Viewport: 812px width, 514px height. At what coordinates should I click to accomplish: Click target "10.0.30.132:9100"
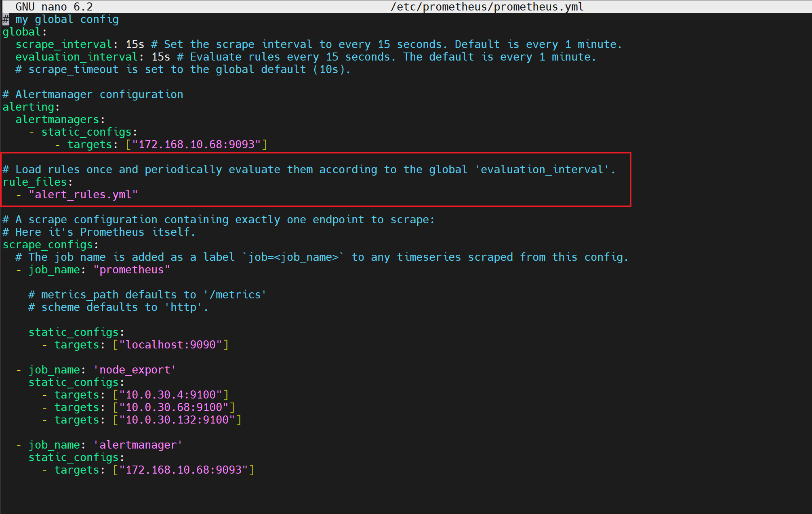tap(177, 420)
